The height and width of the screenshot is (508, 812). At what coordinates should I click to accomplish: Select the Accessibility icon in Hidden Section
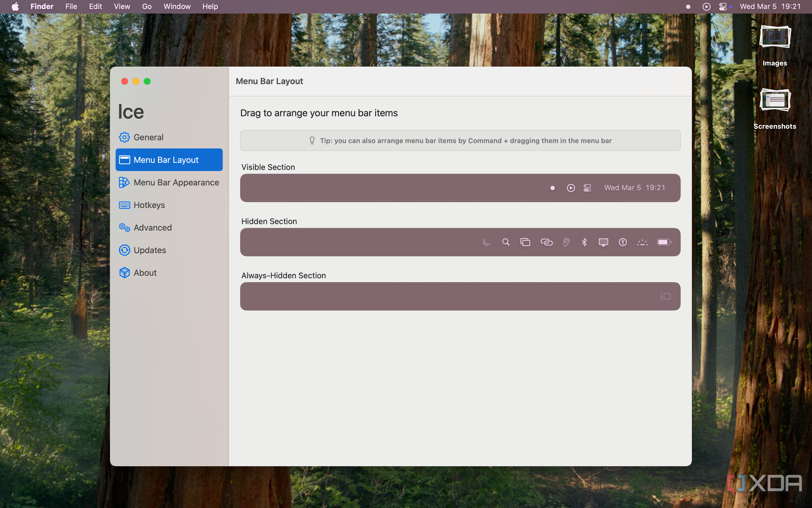click(623, 242)
